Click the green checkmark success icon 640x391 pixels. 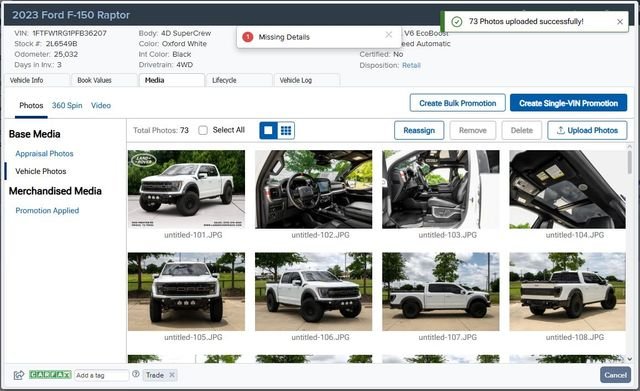[457, 22]
